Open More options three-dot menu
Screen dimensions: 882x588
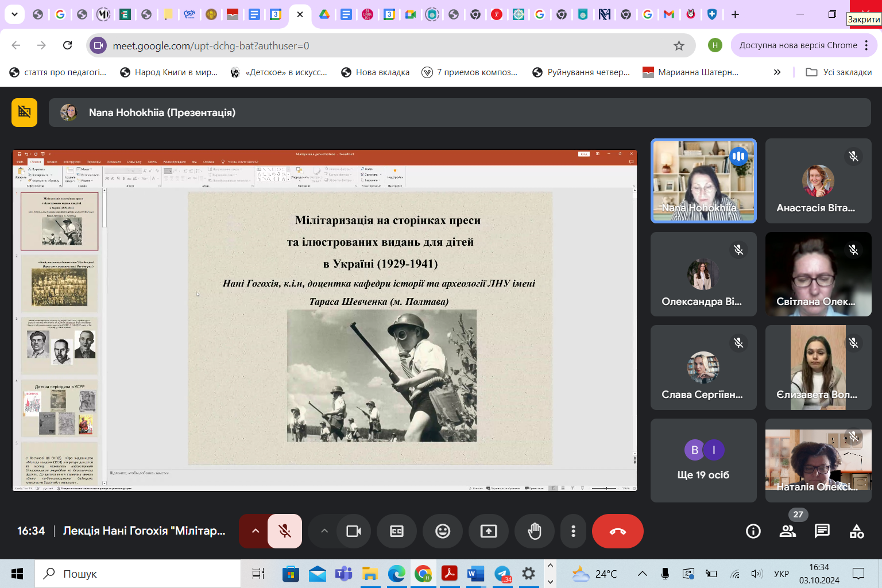(572, 531)
